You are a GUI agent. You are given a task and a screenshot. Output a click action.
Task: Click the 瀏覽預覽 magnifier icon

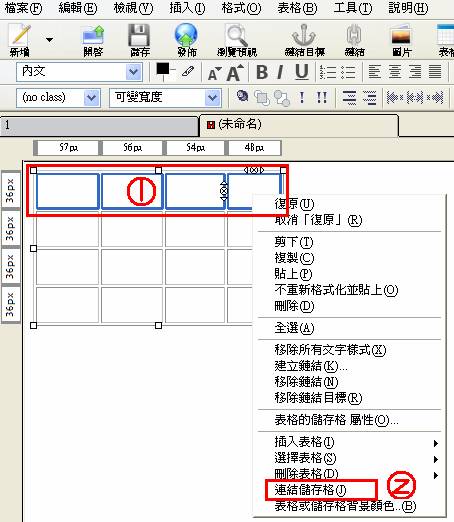(237, 35)
